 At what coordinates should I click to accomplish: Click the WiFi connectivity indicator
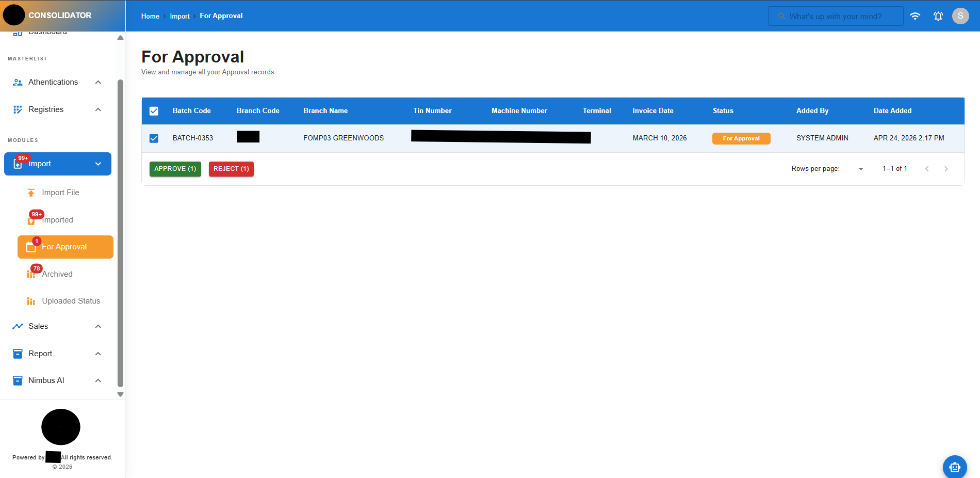pyautogui.click(x=915, y=16)
